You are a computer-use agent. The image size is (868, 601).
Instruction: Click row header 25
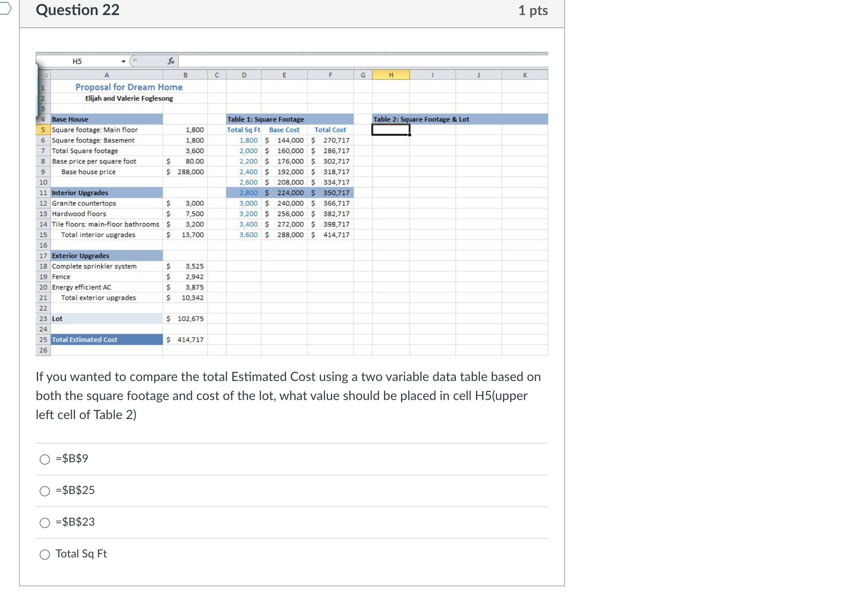43,339
